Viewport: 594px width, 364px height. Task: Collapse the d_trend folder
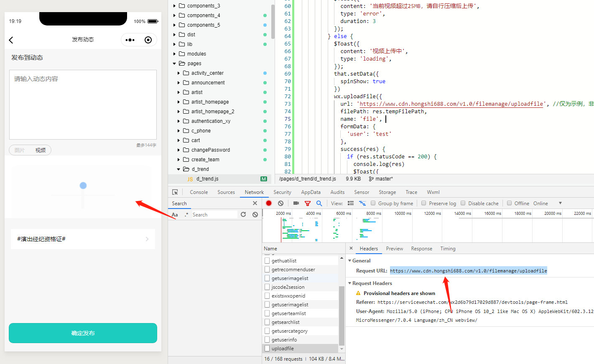click(179, 169)
